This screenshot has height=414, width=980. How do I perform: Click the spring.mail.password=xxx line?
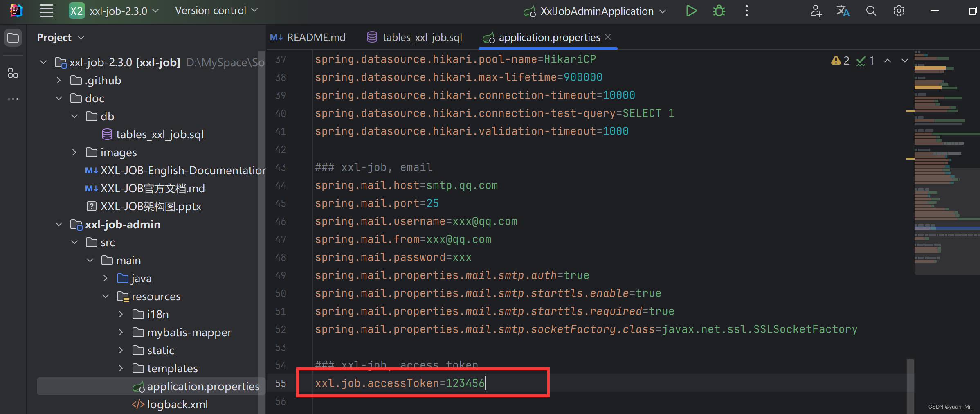[x=393, y=257]
